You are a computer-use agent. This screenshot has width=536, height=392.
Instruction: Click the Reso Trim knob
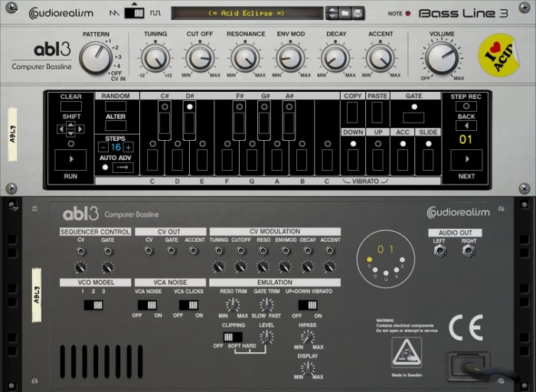tap(233, 305)
